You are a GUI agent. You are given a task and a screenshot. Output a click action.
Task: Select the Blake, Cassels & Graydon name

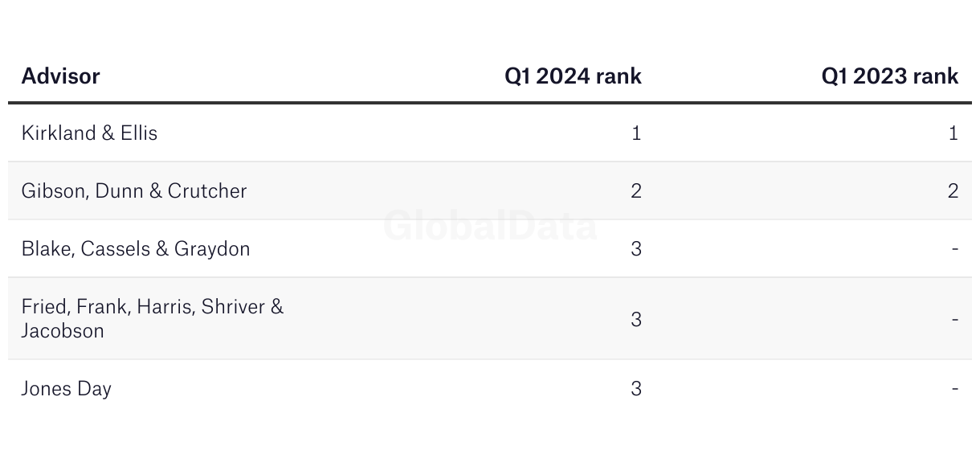pos(136,249)
